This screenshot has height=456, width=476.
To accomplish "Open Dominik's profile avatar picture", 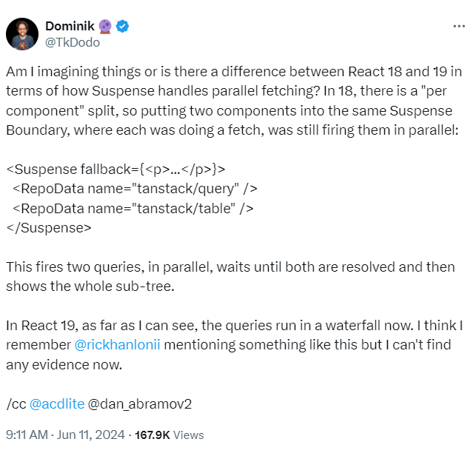I will [23, 34].
